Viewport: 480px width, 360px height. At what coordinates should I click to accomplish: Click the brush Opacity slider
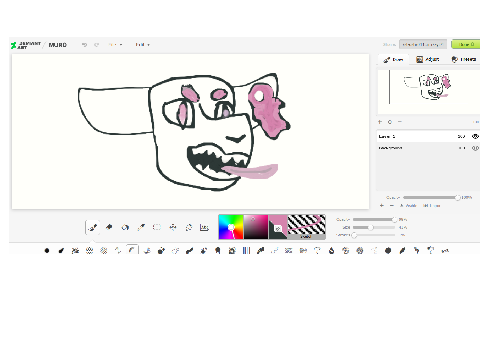[x=374, y=219]
